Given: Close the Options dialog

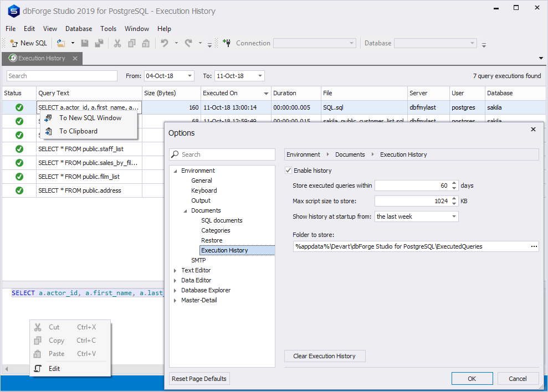Looking at the screenshot, I should click(533, 129).
